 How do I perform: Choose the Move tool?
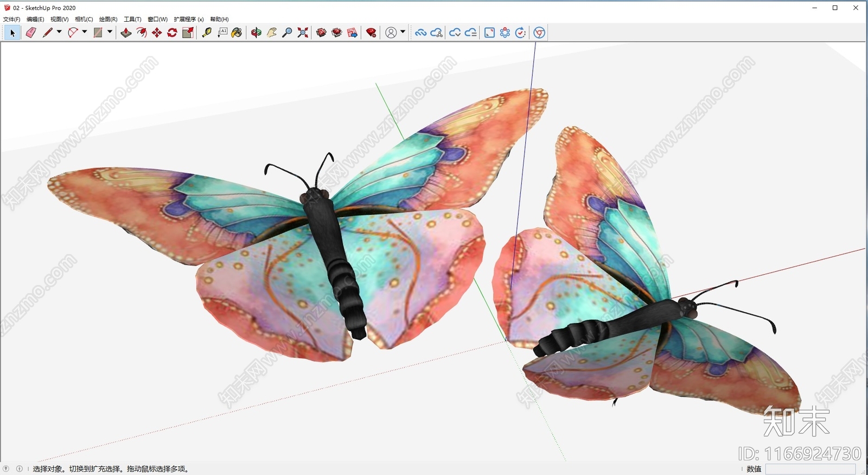click(x=157, y=33)
